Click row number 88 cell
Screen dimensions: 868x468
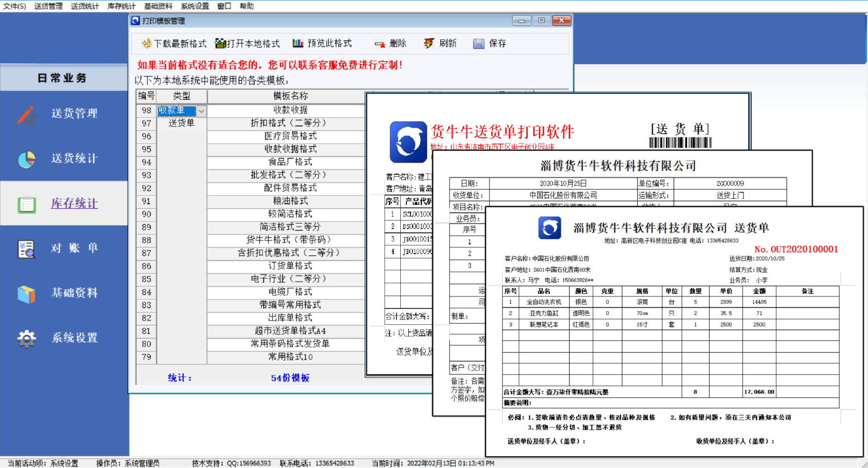146,240
